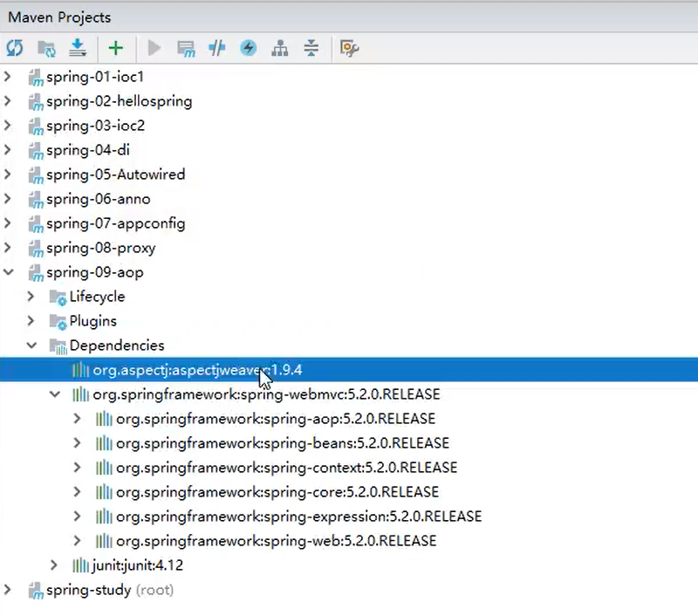The width and height of the screenshot is (698, 616).
Task: Toggle skip tests mode lightning icon
Action: point(249,48)
